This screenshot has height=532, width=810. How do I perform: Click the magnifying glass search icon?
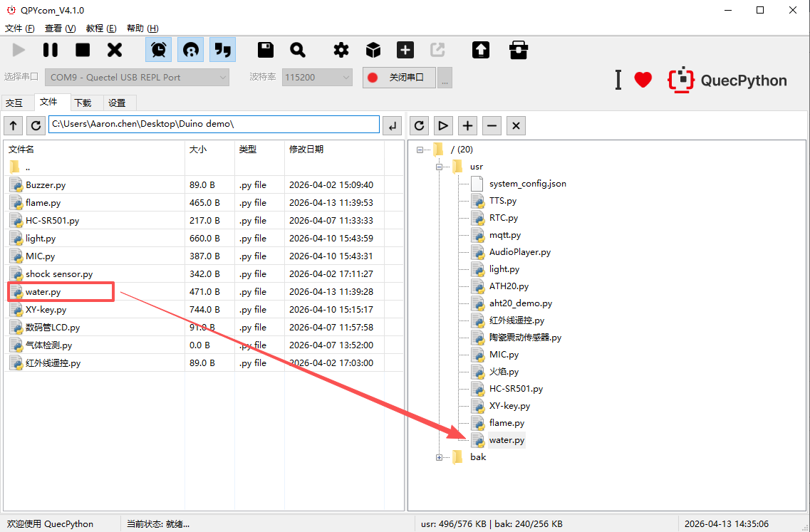298,50
